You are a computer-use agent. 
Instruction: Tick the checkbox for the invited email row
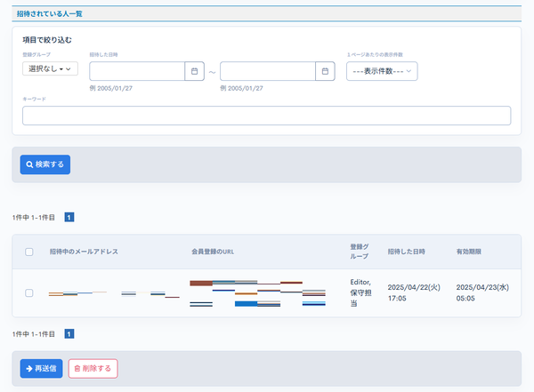pos(29,293)
